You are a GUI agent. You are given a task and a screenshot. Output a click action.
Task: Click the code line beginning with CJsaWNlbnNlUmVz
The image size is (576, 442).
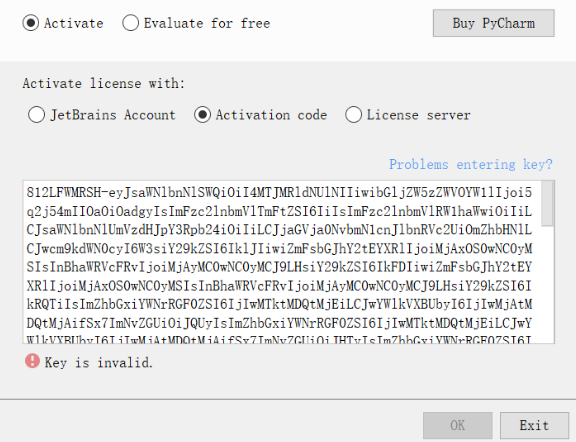click(279, 230)
